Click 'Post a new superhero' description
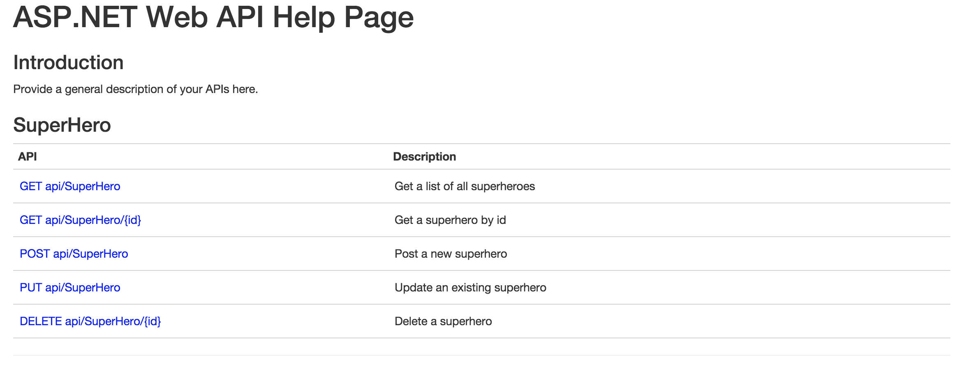 pos(451,254)
